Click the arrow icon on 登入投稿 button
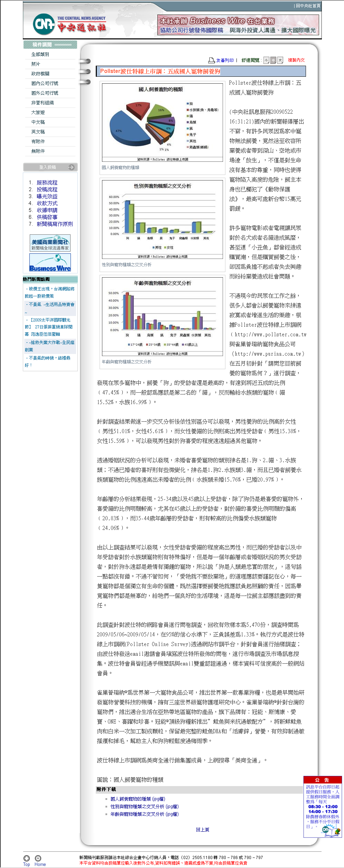The image size is (344, 868). [71, 167]
